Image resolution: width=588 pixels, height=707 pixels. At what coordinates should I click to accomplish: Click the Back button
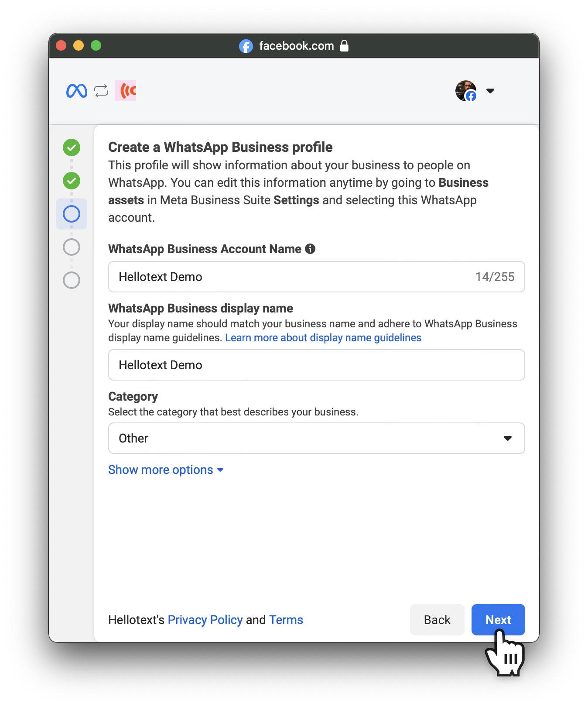coord(437,620)
